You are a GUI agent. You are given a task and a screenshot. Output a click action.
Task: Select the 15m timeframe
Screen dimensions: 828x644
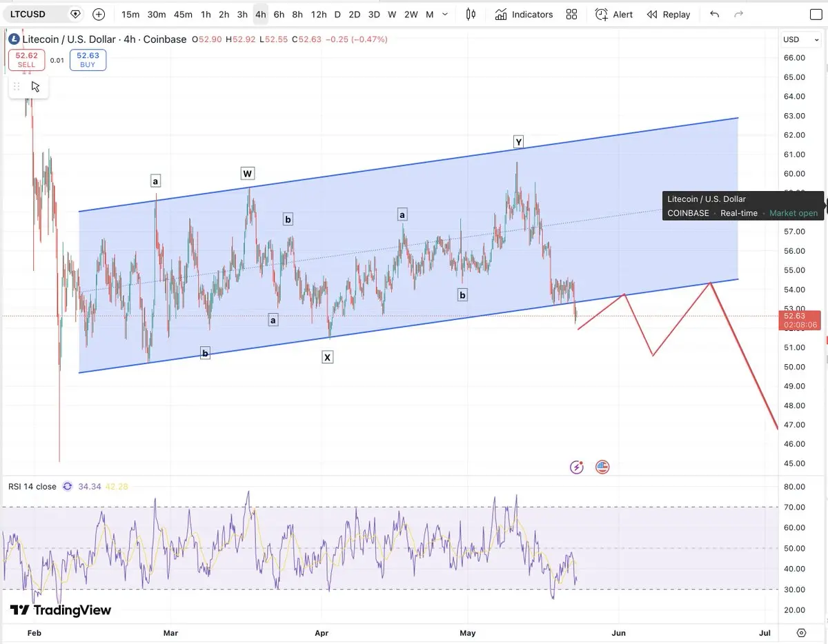point(130,14)
